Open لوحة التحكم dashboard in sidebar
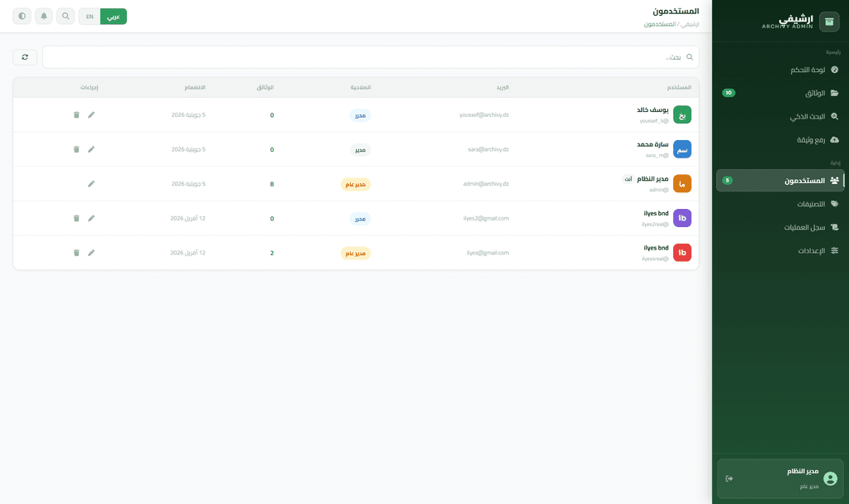The width and height of the screenshot is (849, 504). (780, 70)
